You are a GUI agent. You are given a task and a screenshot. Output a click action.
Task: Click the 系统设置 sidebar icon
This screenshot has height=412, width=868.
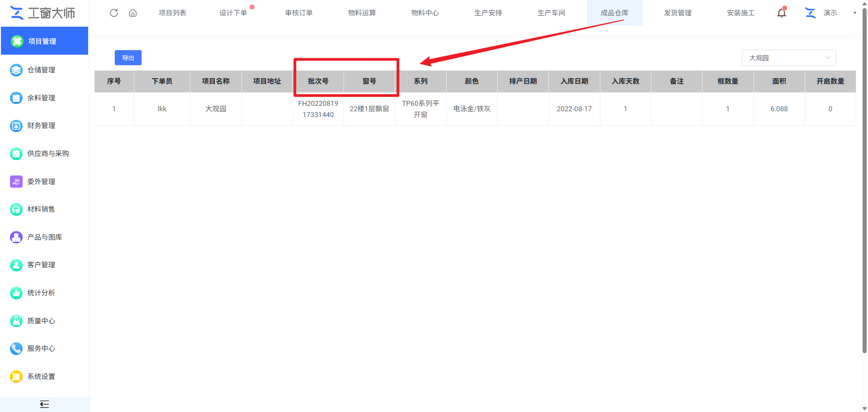[16, 377]
